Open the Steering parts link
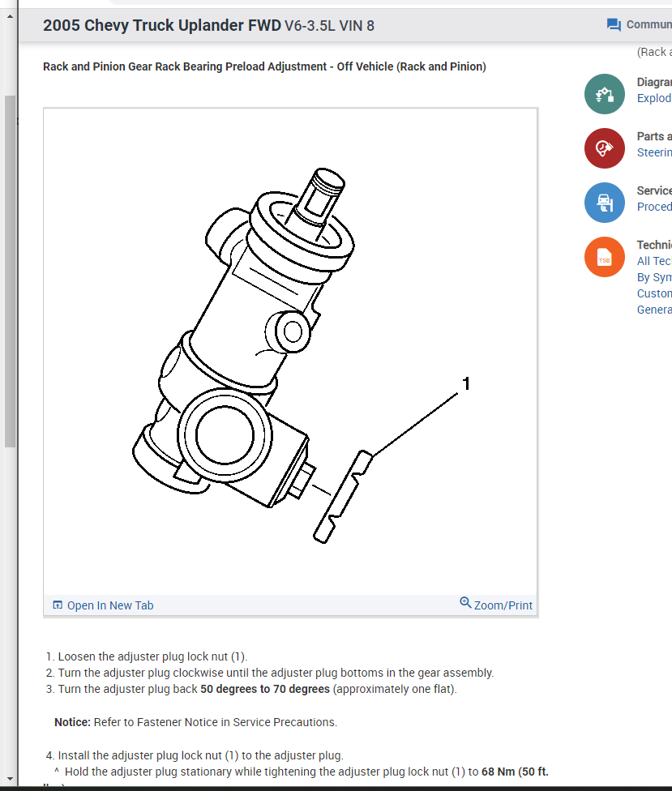This screenshot has width=672, height=791. pyautogui.click(x=654, y=152)
